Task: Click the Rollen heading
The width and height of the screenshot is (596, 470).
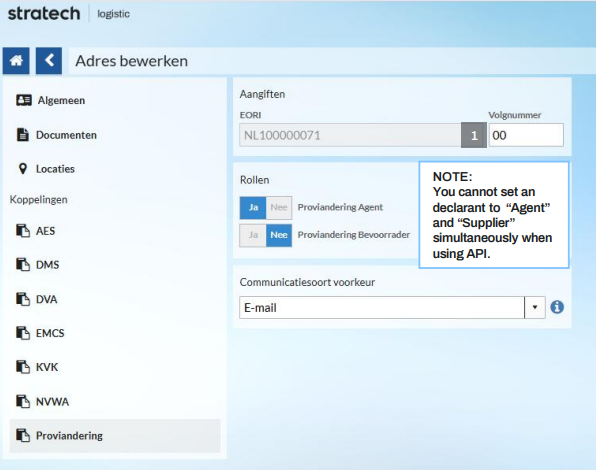Action: tap(254, 180)
